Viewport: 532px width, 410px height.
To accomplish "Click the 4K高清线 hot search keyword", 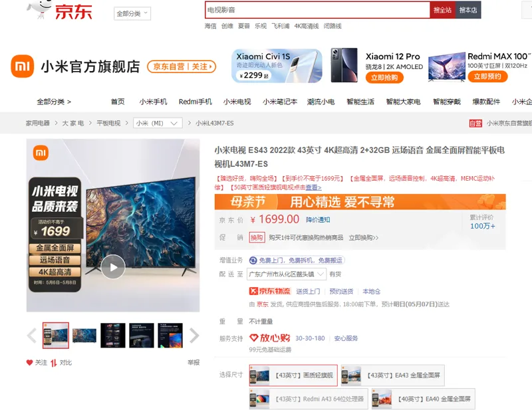I will [307, 26].
